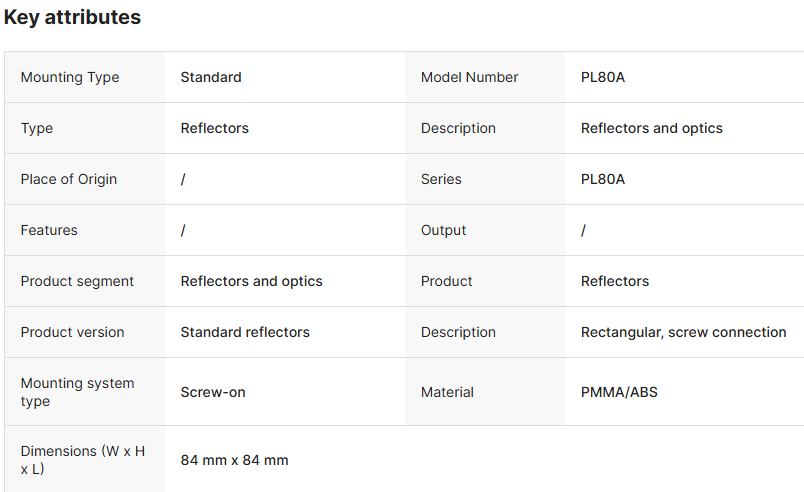
Task: Click the Material value PMMA/ABS
Action: click(x=620, y=392)
